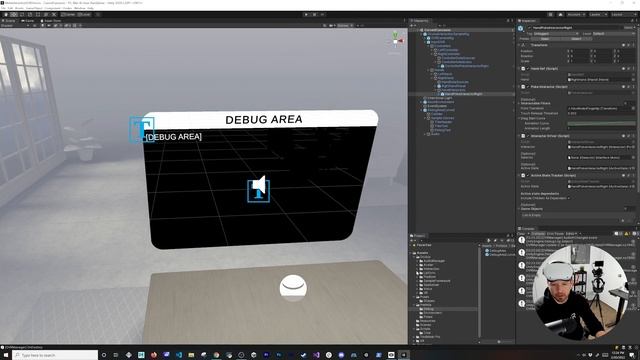Toggle info messages count in Console
Image resolution: width=640 pixels, height=360 pixels.
tap(618, 234)
